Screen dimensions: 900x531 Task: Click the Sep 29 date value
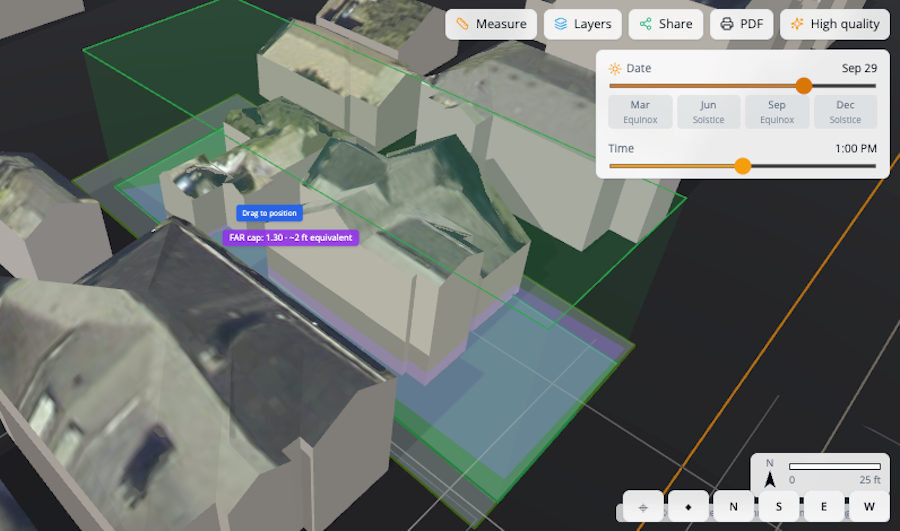[859, 68]
